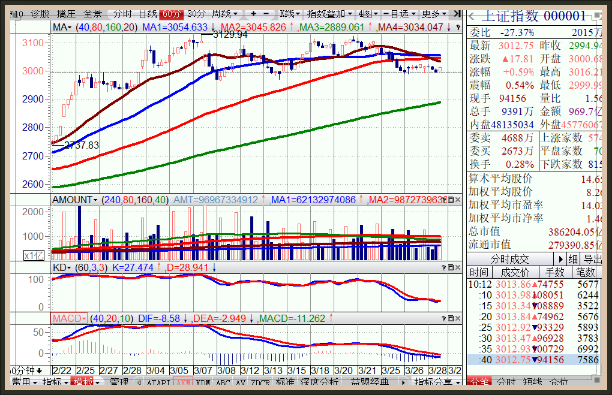Select the 深度分析 tab in bottom bar
The height and width of the screenshot is (395, 612).
coord(319,382)
